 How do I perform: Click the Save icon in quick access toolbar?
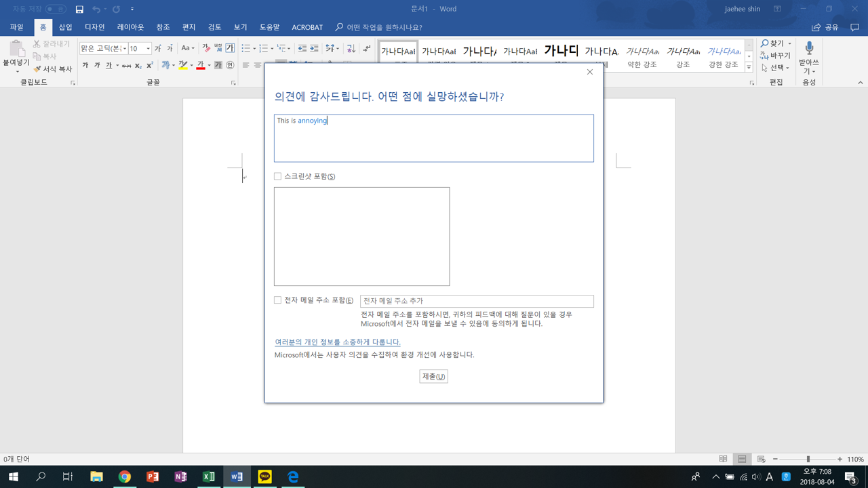pos(79,9)
